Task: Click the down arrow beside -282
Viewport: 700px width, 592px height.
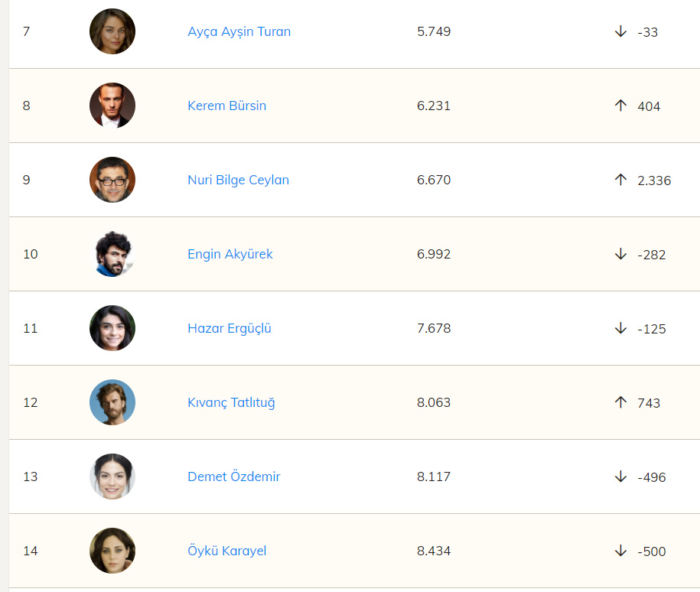Action: (620, 254)
